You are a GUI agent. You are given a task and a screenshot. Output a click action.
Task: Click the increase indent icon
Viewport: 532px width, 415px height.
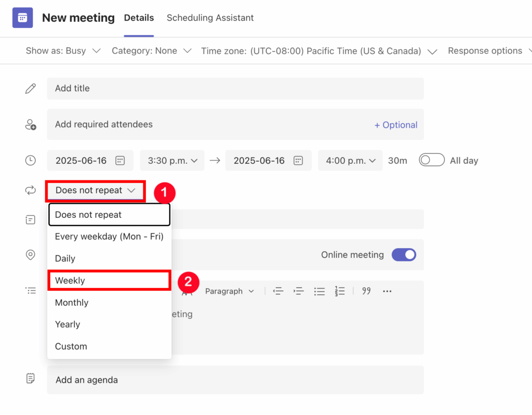tap(298, 291)
